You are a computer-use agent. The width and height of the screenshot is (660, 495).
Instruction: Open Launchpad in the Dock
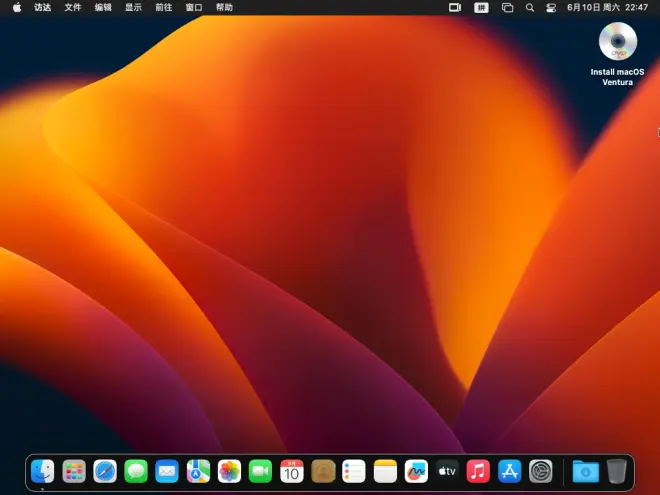tap(74, 471)
